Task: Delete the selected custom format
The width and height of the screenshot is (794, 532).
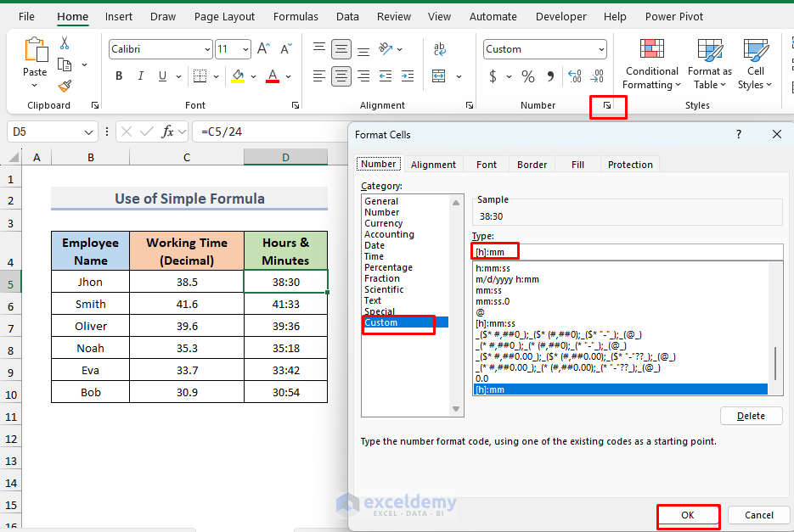Action: (x=751, y=416)
